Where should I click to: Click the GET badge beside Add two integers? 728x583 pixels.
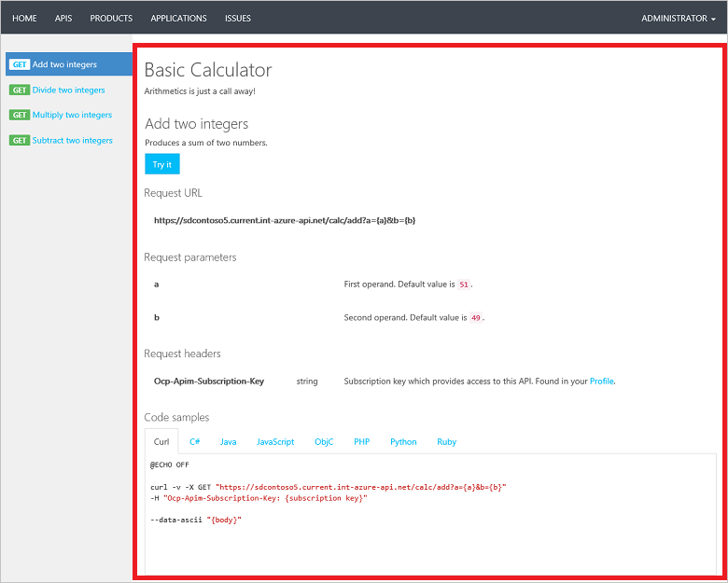coord(20,64)
